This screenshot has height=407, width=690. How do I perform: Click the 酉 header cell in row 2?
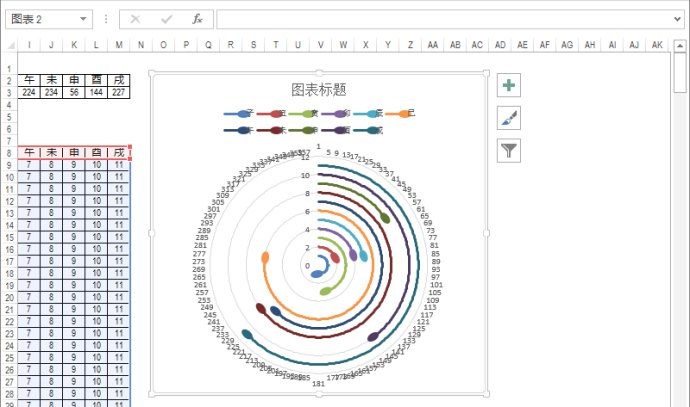(x=96, y=80)
